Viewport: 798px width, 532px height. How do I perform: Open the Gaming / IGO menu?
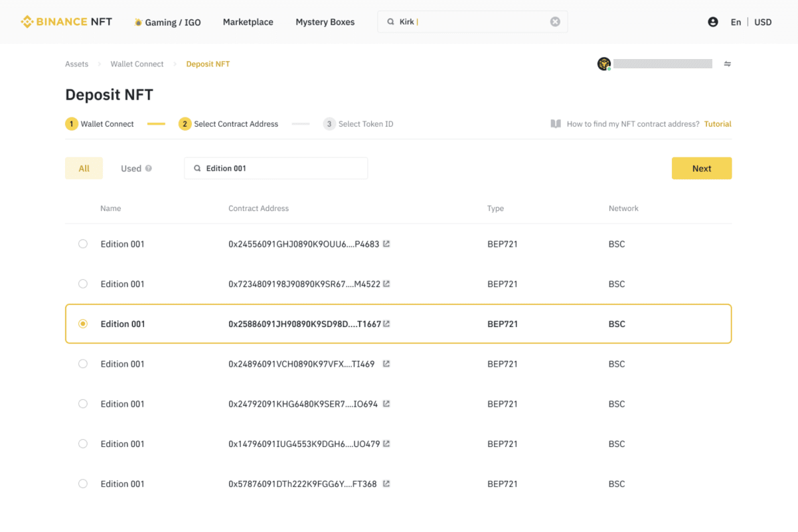click(x=167, y=22)
